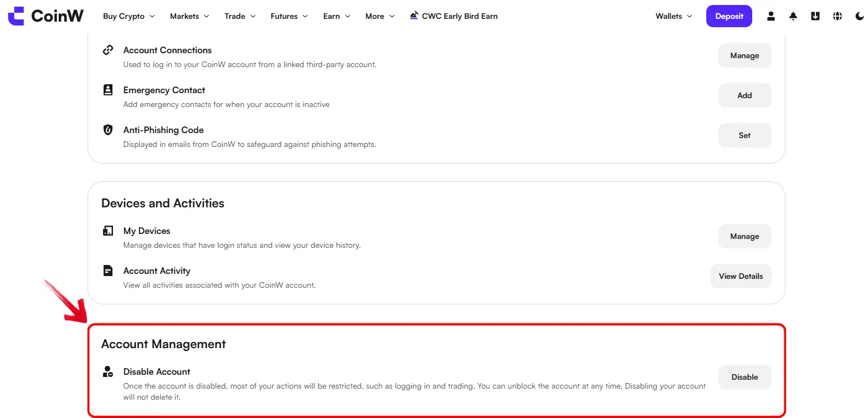Manage Account Connections
Viewport: 868px width, 418px height.
tap(744, 55)
